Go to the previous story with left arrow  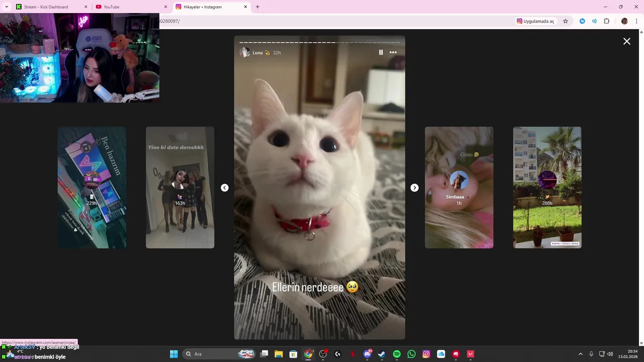(x=225, y=188)
